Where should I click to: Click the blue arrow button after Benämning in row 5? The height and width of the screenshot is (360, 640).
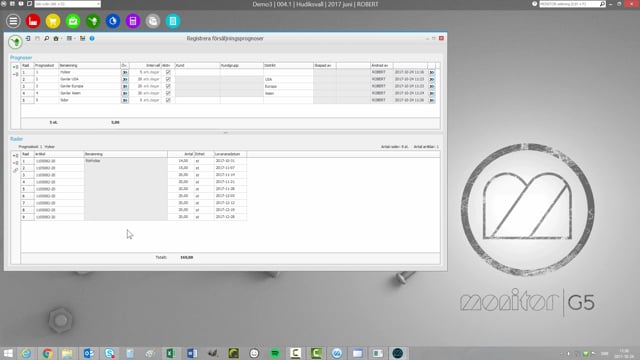[125, 100]
